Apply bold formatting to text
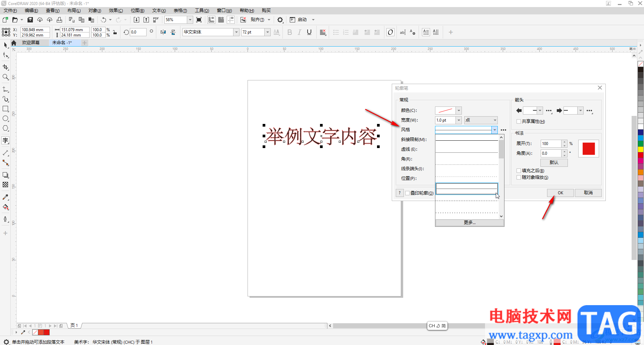The image size is (644, 345). (x=290, y=32)
